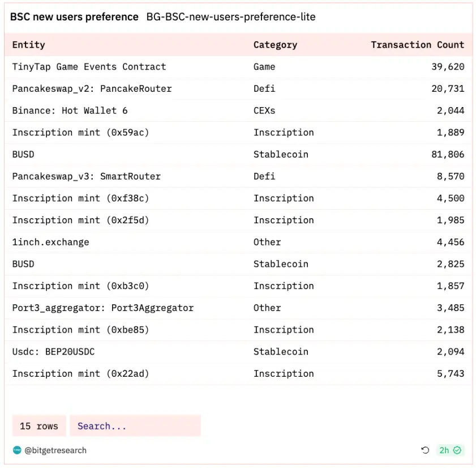Select the Pancakeswap_v3: SmartRouter cell
Viewport: 476px width, 468px height.
coord(87,176)
